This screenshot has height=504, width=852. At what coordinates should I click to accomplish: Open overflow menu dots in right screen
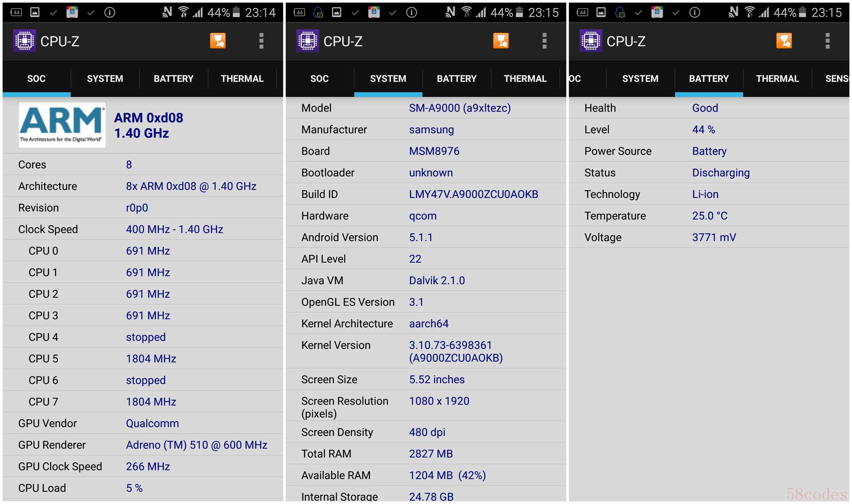pyautogui.click(x=827, y=41)
